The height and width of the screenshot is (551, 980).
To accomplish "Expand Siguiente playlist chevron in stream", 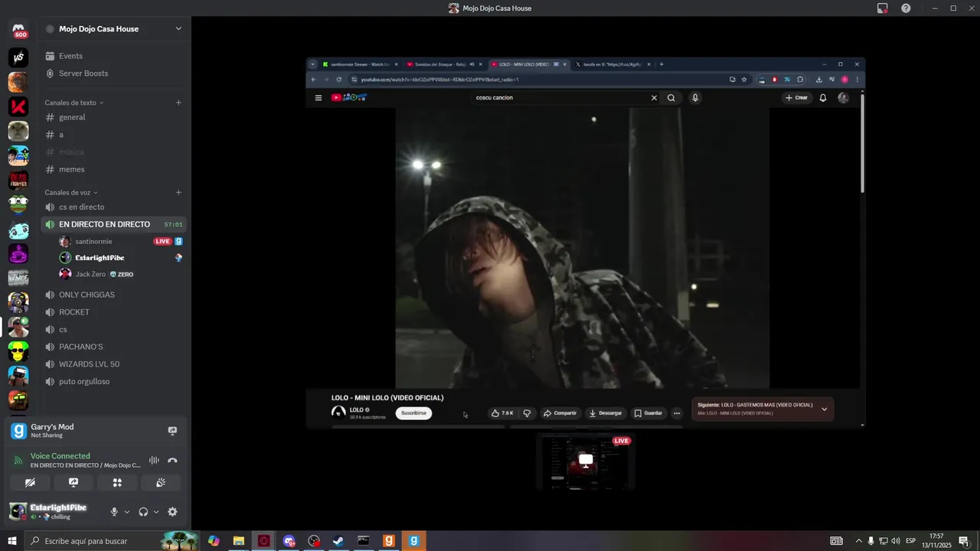I will point(825,409).
